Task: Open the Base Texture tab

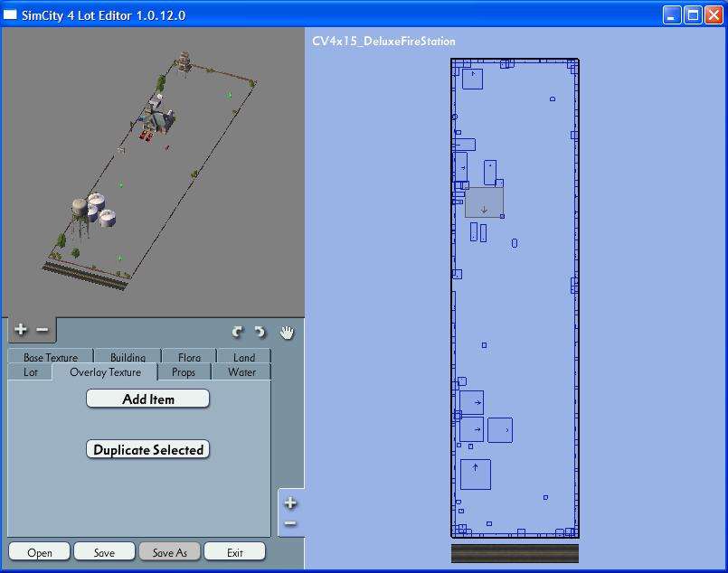Action: point(51,356)
